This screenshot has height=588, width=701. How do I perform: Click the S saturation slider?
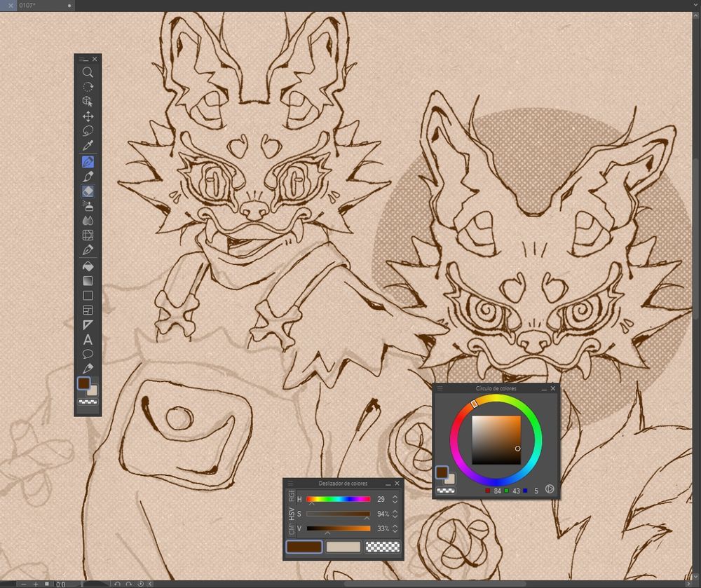[x=339, y=514]
